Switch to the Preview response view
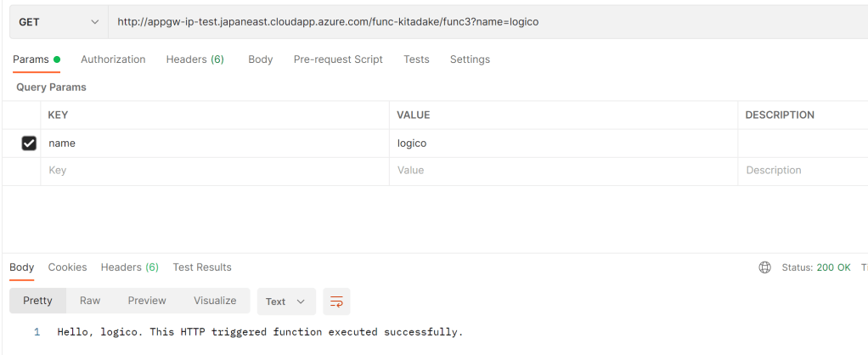Viewport: 868px width, 355px height. [147, 301]
